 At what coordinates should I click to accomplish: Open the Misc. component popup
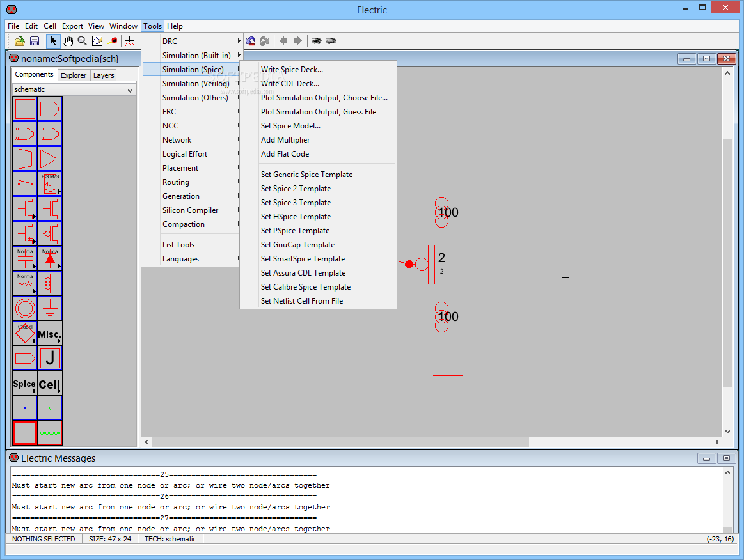[x=50, y=333]
